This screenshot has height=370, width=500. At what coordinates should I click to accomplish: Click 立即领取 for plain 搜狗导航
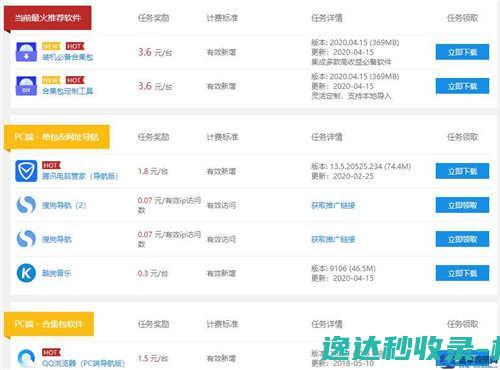[462, 239]
